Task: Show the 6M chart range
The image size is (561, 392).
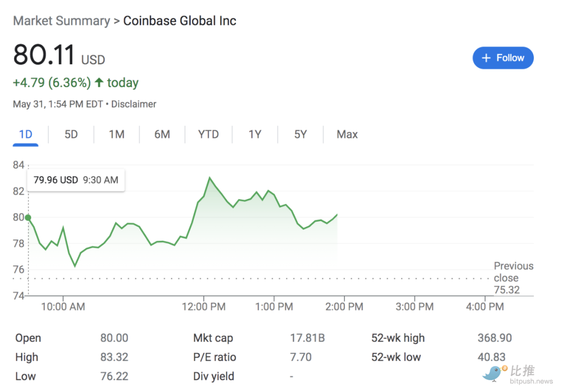Action: [162, 134]
